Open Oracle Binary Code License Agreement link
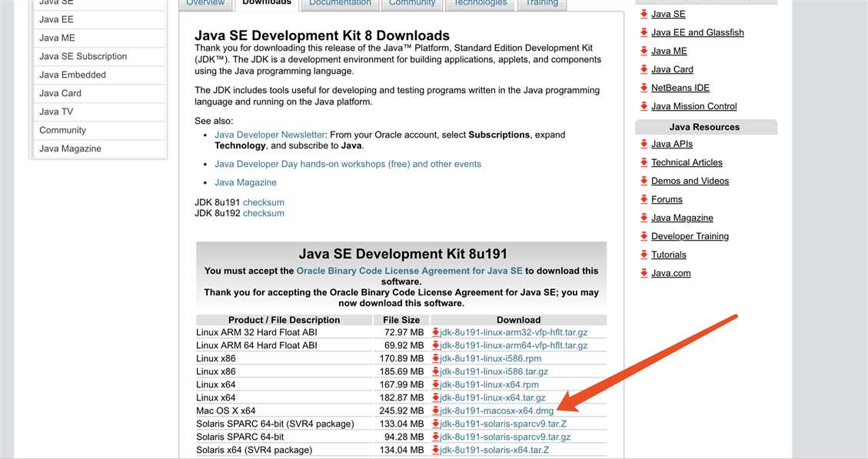868x459 pixels. point(409,271)
